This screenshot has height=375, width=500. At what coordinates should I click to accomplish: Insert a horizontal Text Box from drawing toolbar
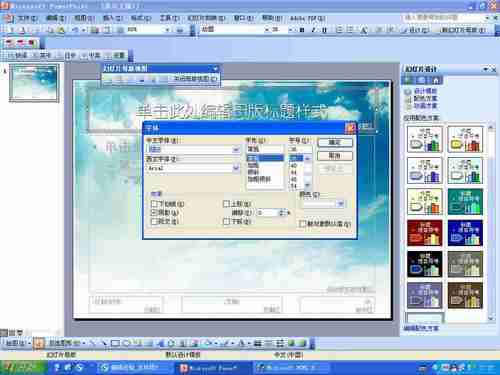click(x=138, y=343)
